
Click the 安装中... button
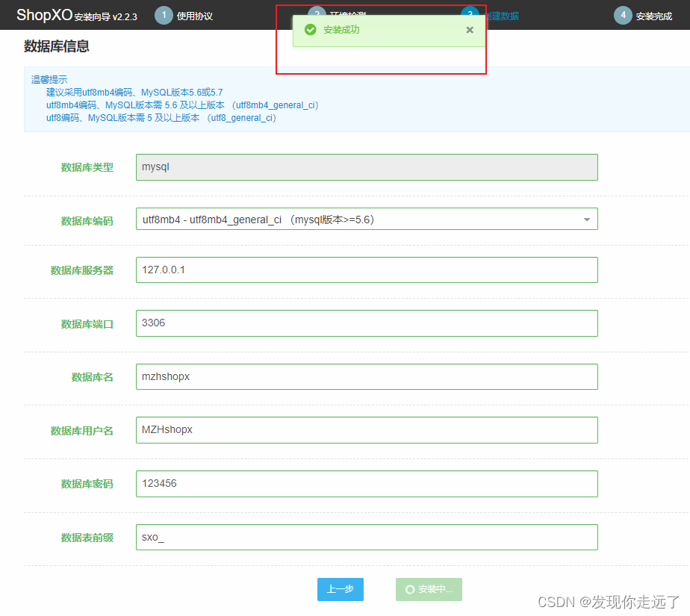pyautogui.click(x=429, y=590)
